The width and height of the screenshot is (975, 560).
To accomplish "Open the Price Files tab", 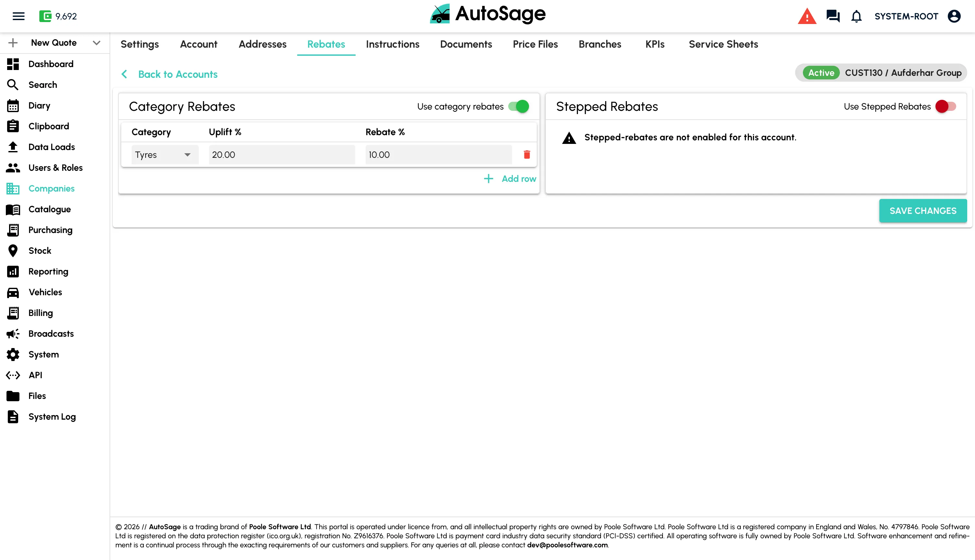I will pos(535,44).
